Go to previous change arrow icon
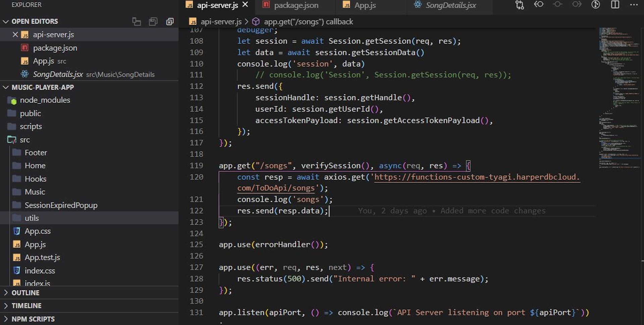 point(539,4)
